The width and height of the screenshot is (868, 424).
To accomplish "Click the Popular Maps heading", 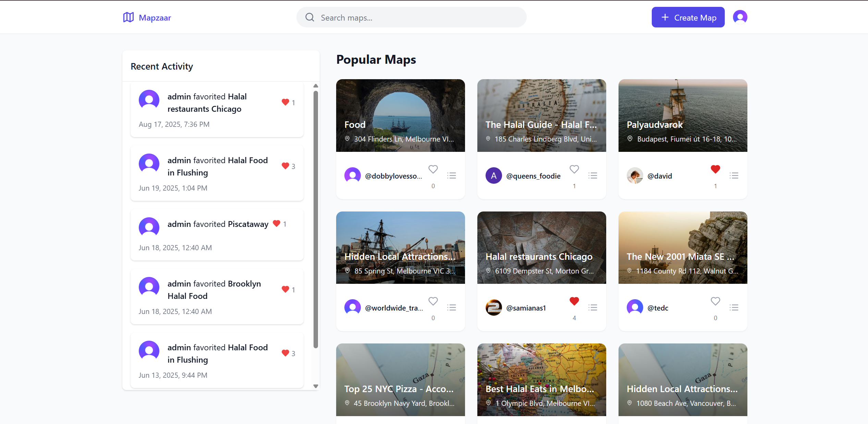I will click(376, 59).
